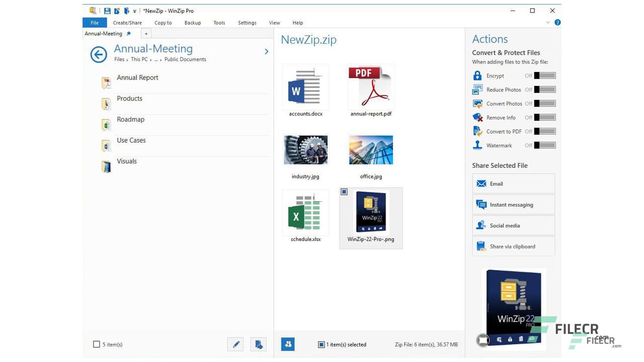Expand the Annual-Meeting folder chevron

point(266,51)
